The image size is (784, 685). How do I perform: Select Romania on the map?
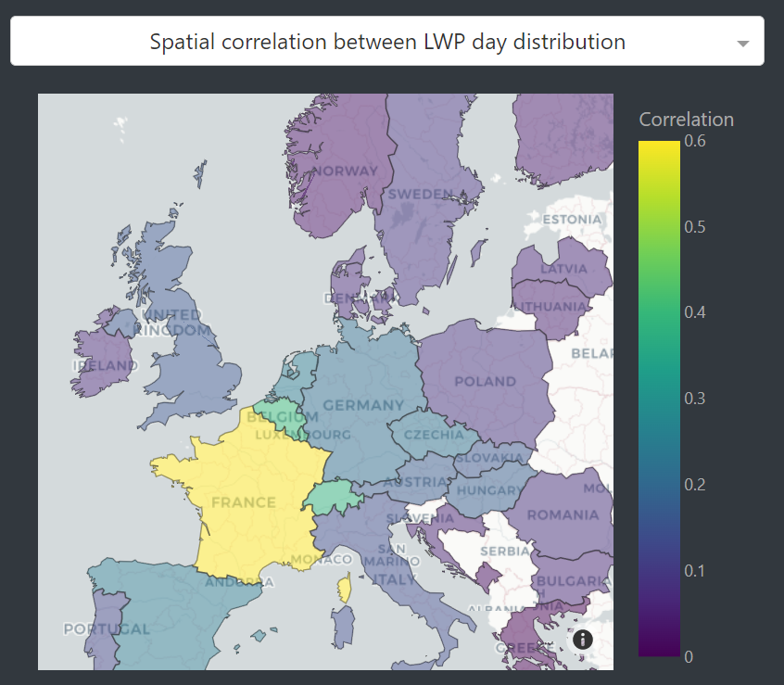tap(563, 515)
